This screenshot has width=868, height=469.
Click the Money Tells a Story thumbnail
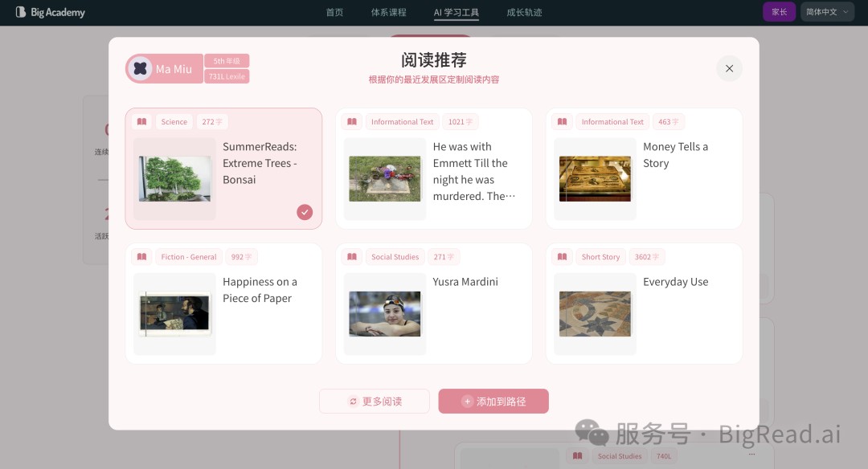[595, 178]
